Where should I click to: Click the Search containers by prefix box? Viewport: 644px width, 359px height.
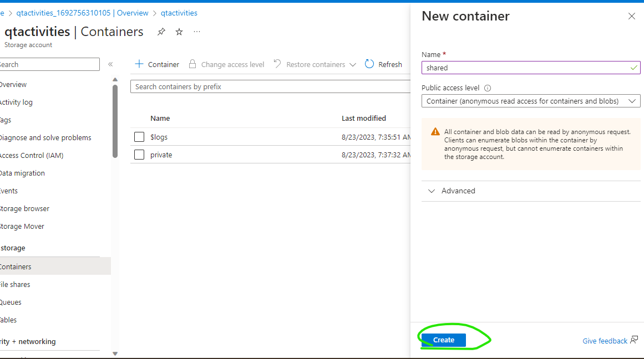[x=270, y=86]
